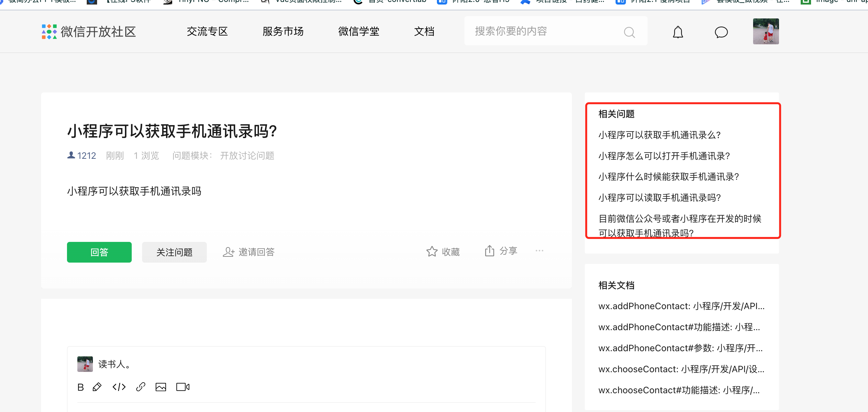The height and width of the screenshot is (412, 868).
Task: Go to the 交流专区 nav tab
Action: pyautogui.click(x=207, y=31)
